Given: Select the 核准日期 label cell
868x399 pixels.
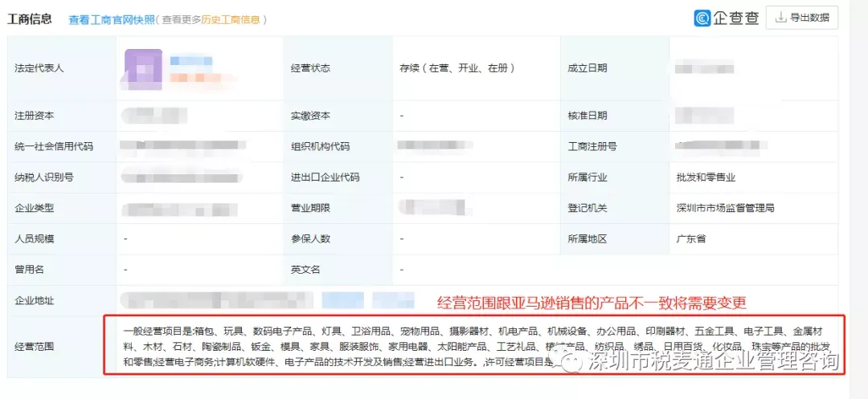Looking at the screenshot, I should click(x=615, y=116).
